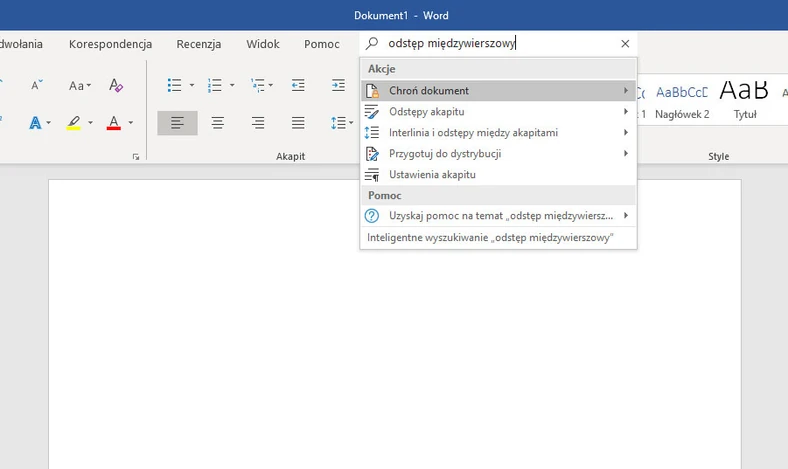Toggle center alignment

click(x=217, y=123)
